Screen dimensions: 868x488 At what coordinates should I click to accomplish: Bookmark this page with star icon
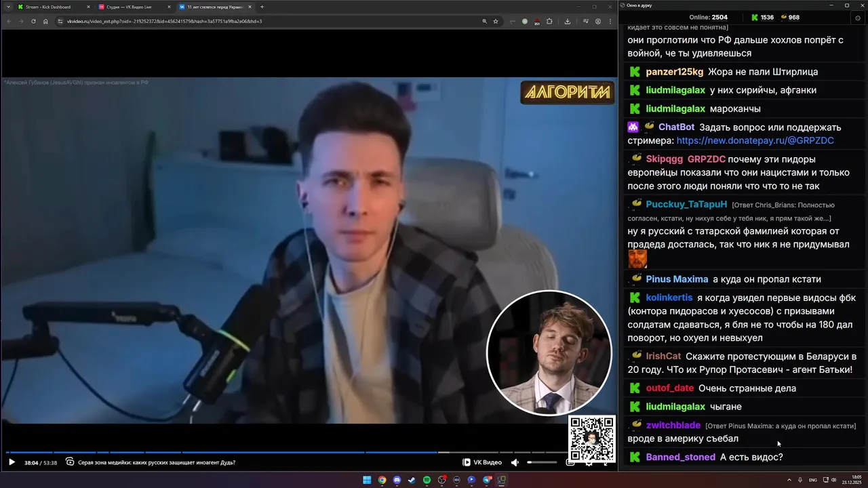[496, 21]
